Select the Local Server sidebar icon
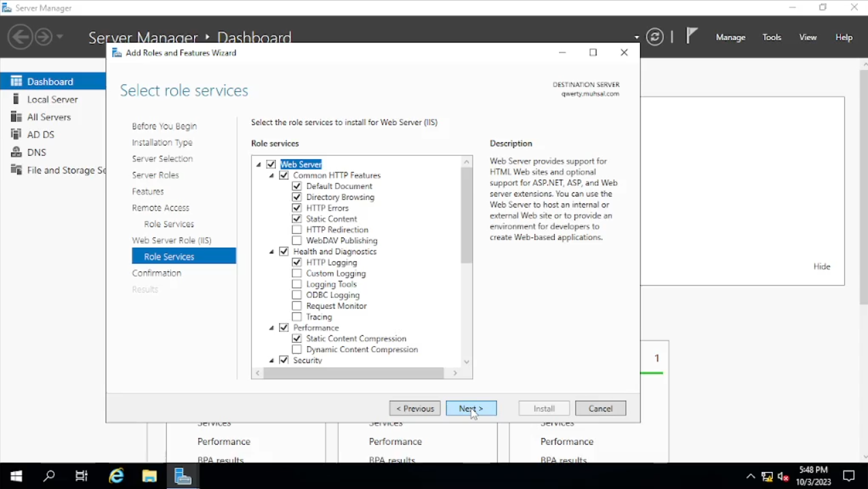Image resolution: width=868 pixels, height=489 pixels. 16,99
